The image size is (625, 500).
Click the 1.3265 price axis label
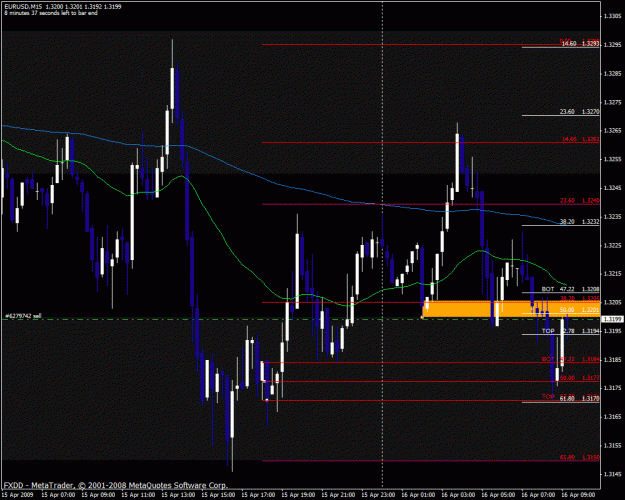(x=613, y=131)
